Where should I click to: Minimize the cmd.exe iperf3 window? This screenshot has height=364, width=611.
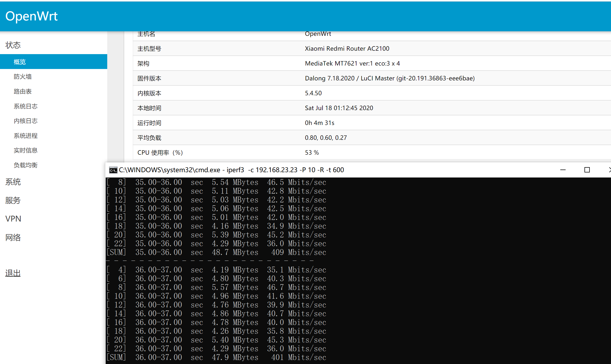point(563,170)
